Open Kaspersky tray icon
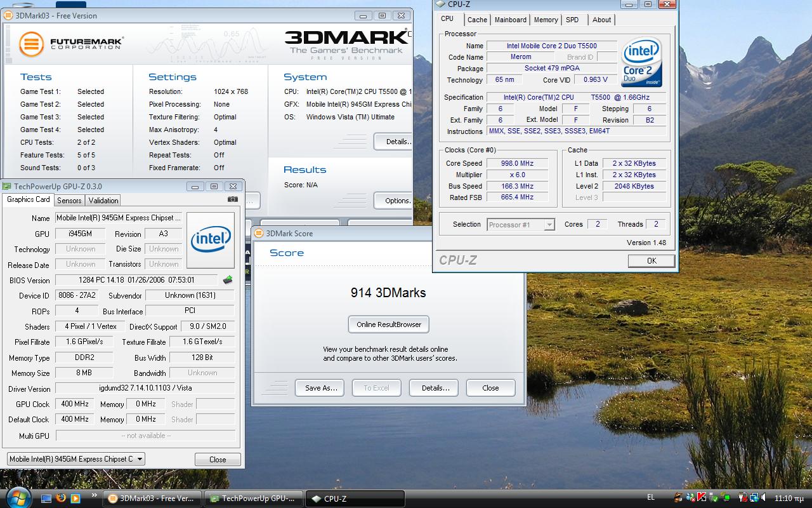 click(702, 498)
